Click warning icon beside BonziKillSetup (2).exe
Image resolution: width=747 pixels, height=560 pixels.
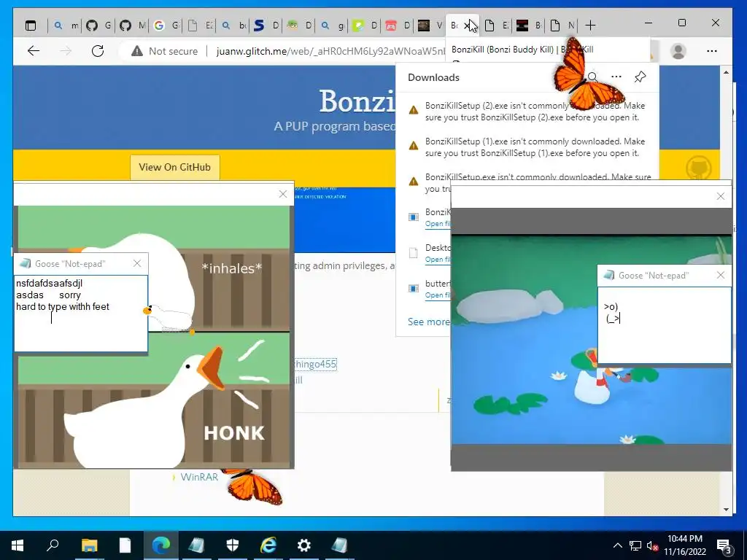pyautogui.click(x=414, y=110)
